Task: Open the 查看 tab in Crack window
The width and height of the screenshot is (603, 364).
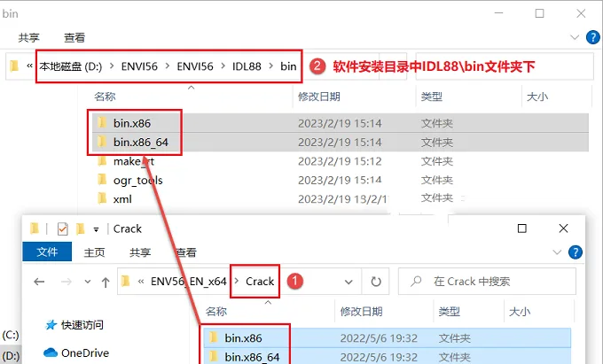Action: click(186, 252)
